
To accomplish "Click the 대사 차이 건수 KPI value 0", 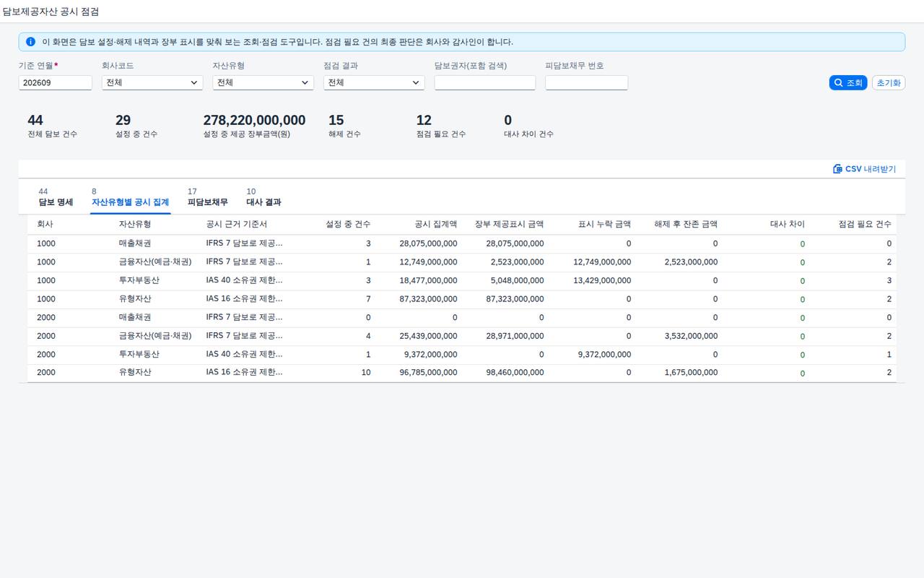I will pyautogui.click(x=508, y=120).
